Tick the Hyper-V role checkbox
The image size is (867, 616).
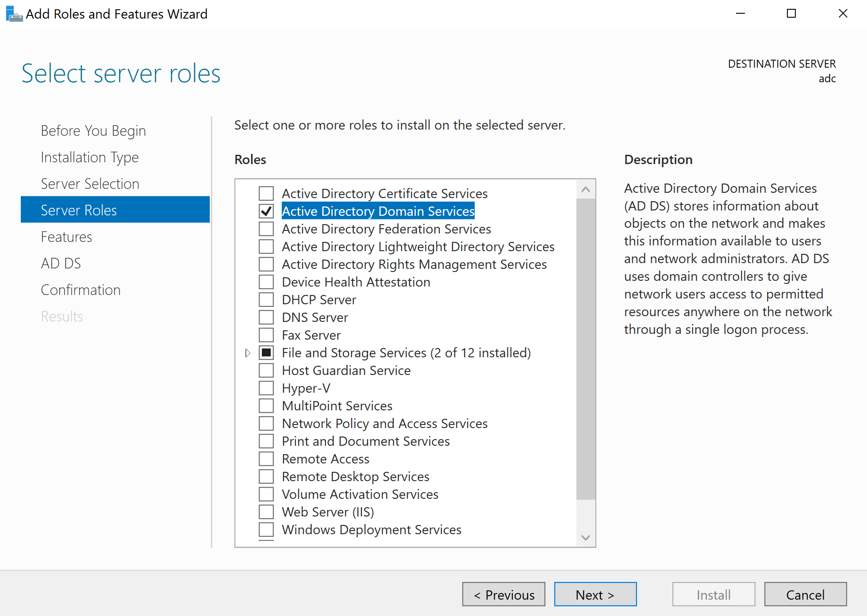pyautogui.click(x=266, y=388)
